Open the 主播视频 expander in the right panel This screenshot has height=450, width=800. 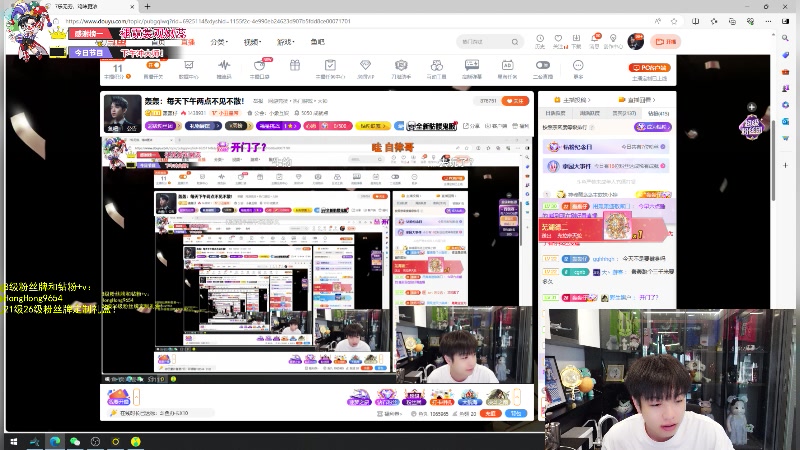[x=572, y=100]
